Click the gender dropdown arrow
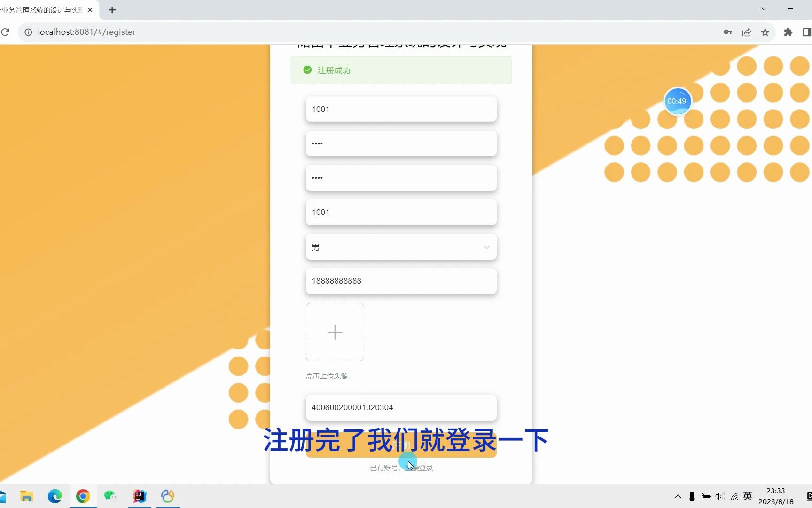This screenshot has width=812, height=508. 486,247
